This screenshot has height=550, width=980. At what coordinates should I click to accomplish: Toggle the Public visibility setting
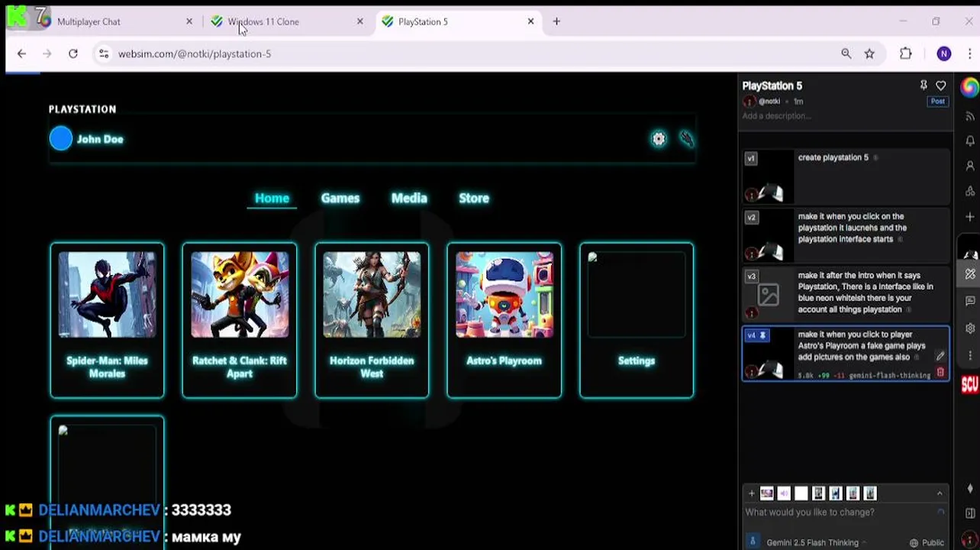coord(927,542)
